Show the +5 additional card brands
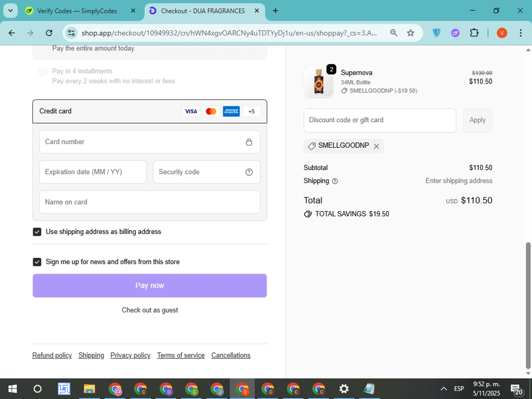 (x=251, y=111)
